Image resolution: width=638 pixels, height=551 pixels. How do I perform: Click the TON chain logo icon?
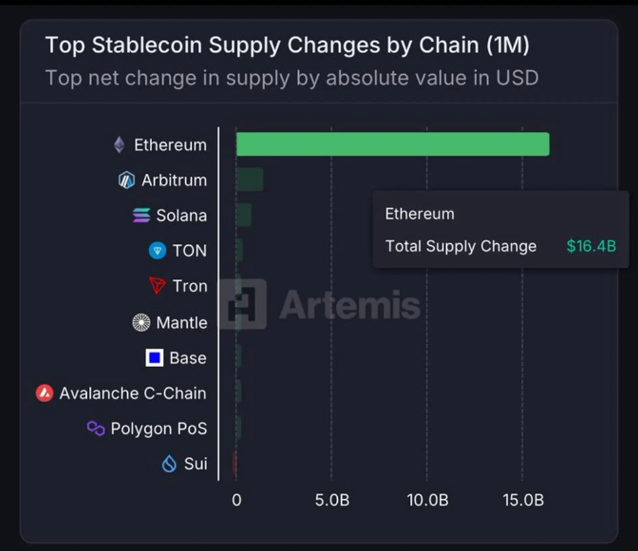(157, 251)
